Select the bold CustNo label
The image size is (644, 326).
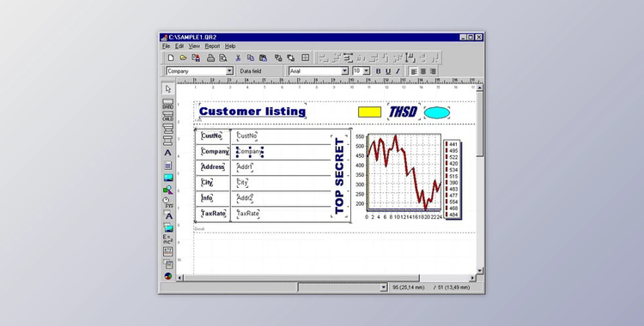point(211,136)
